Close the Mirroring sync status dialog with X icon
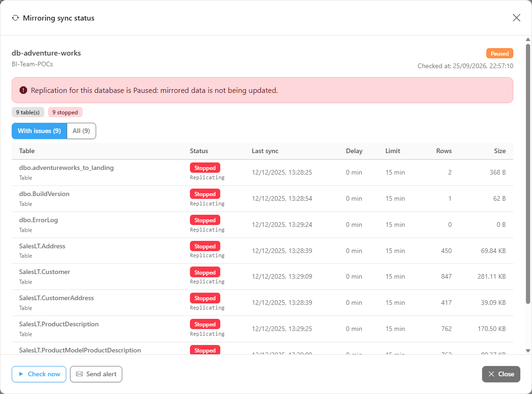532x394 pixels. click(x=517, y=18)
